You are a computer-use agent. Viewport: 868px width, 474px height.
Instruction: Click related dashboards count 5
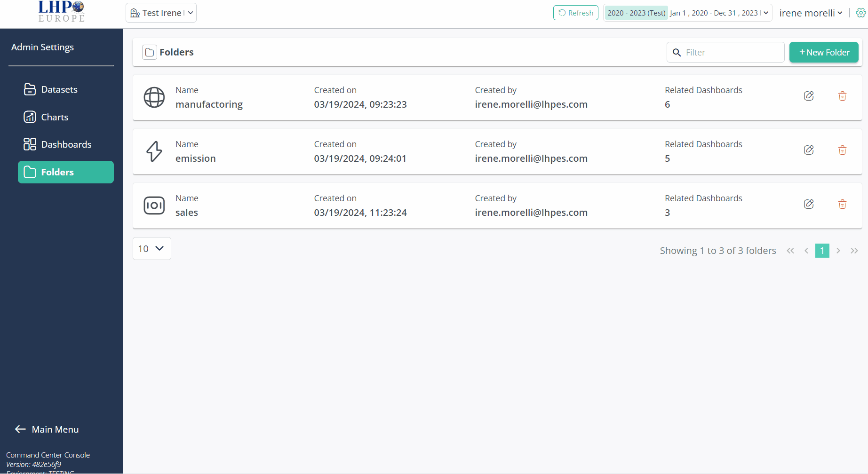pos(667,158)
